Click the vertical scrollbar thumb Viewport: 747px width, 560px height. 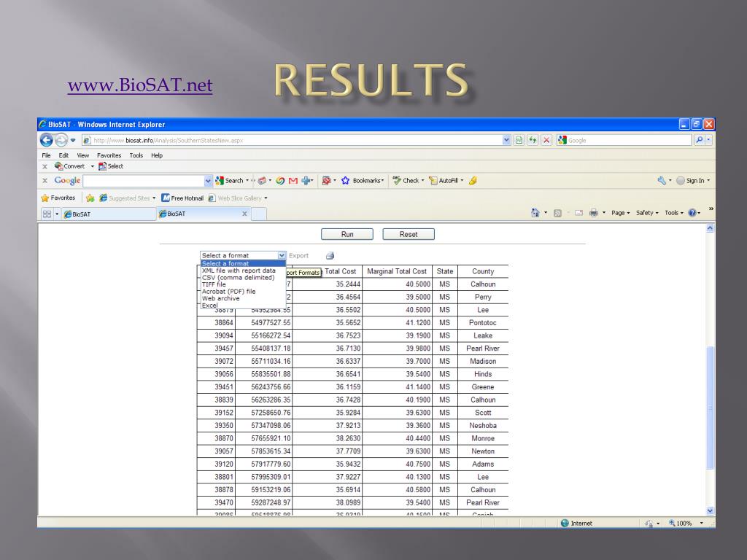(x=710, y=407)
